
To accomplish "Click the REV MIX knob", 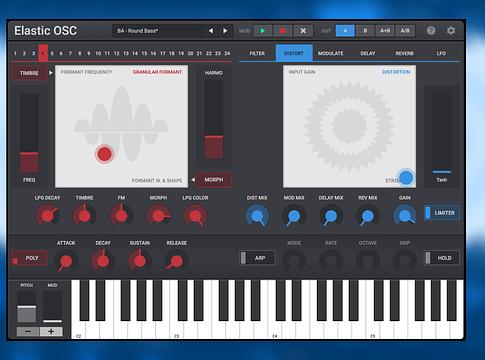I will click(368, 216).
